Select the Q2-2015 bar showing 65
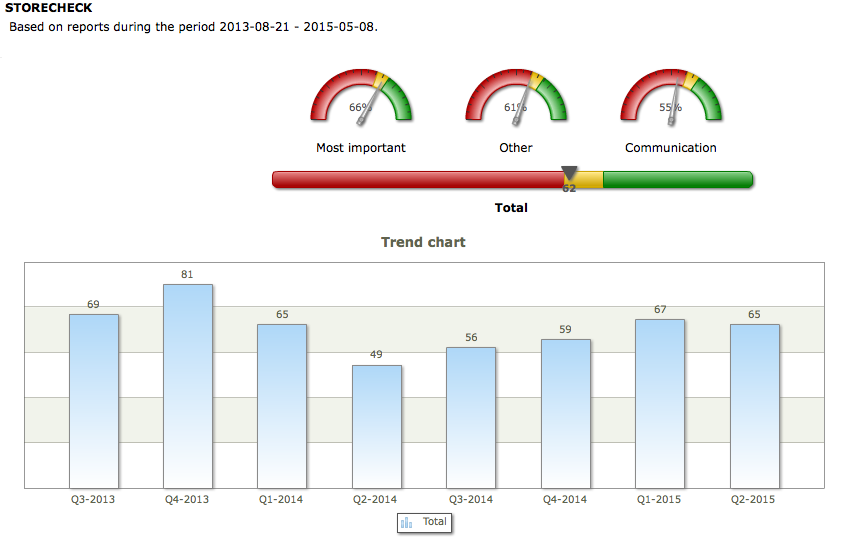The width and height of the screenshot is (856, 553). pos(755,406)
